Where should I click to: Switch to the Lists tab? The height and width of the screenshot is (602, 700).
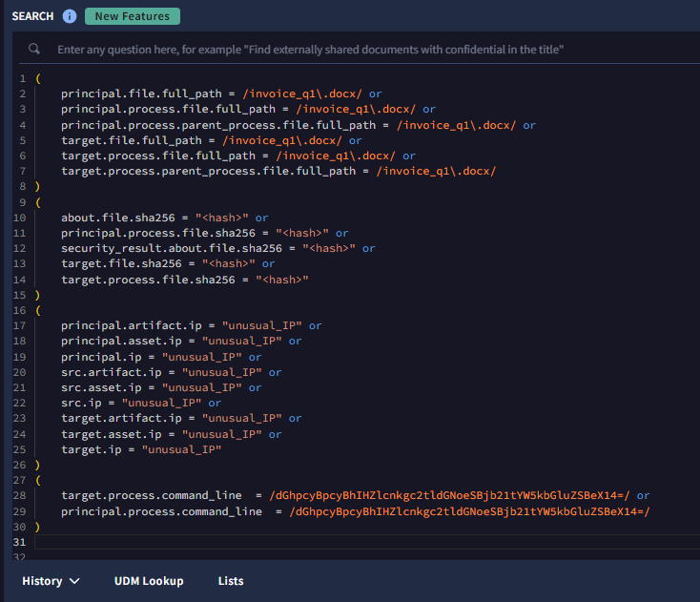click(231, 581)
